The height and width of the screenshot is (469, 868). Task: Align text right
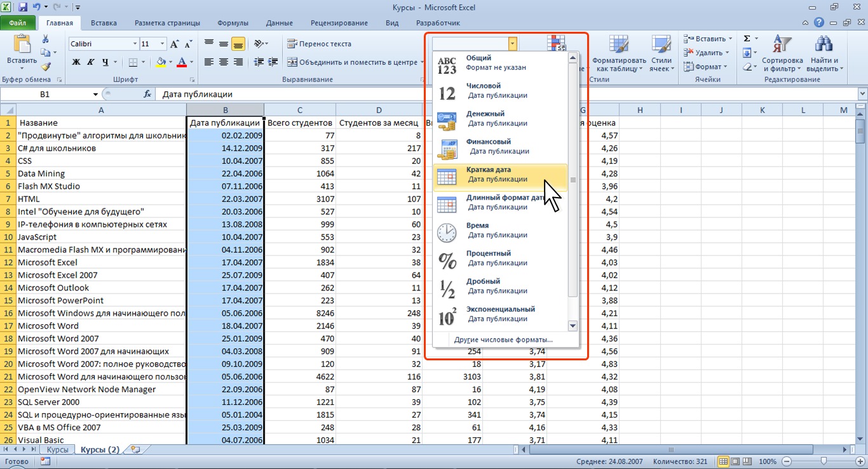(238, 62)
